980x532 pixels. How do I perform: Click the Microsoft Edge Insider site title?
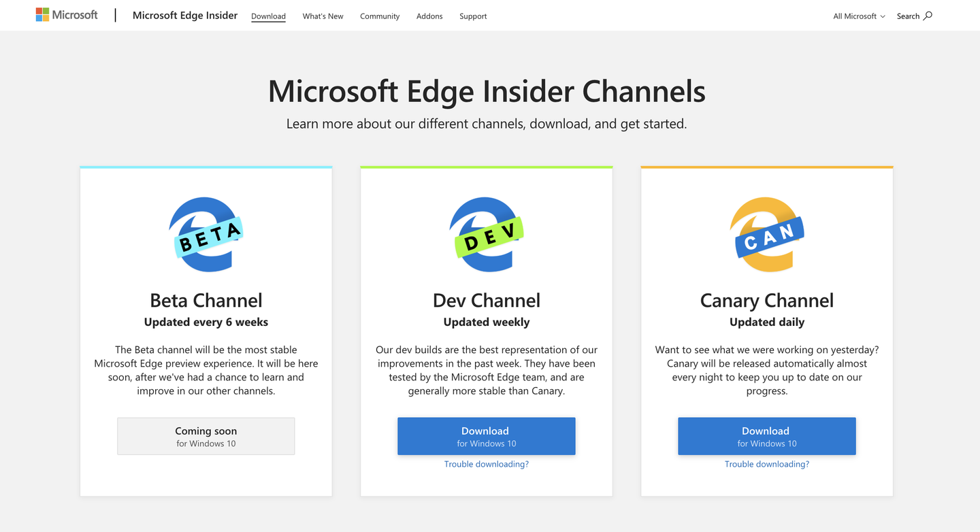(x=185, y=16)
